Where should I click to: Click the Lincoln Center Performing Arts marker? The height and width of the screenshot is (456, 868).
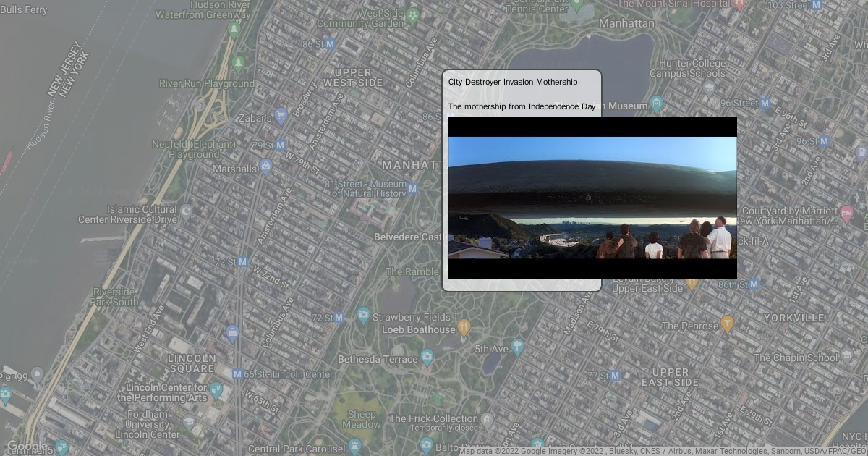[x=216, y=391]
